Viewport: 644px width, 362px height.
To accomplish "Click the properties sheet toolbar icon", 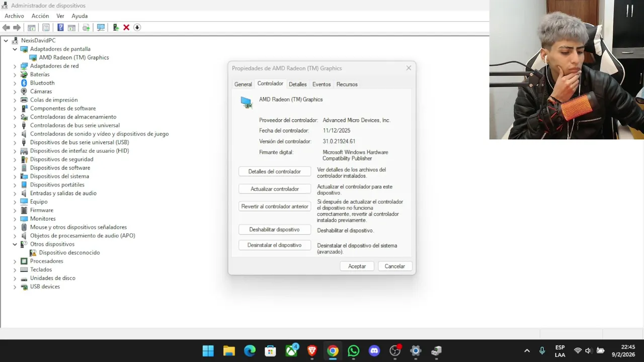I will pos(46,28).
